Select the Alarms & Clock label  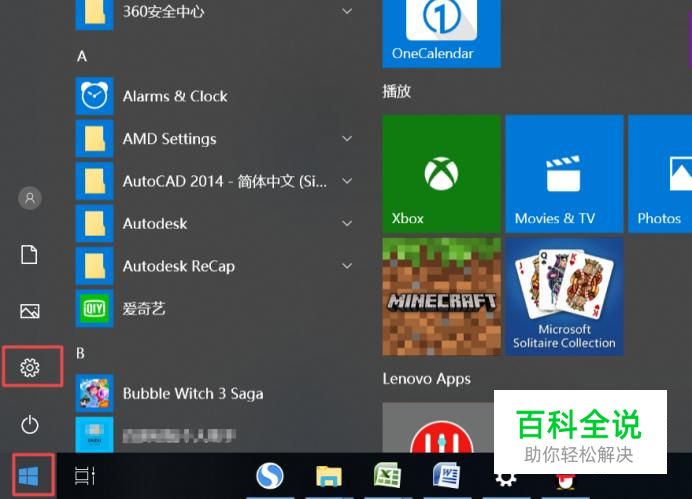175,96
